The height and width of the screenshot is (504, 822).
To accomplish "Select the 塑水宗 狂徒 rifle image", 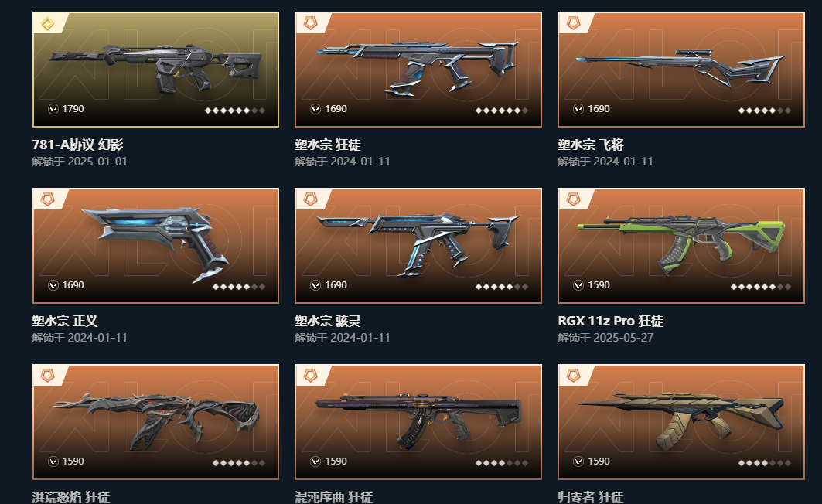I will point(418,68).
